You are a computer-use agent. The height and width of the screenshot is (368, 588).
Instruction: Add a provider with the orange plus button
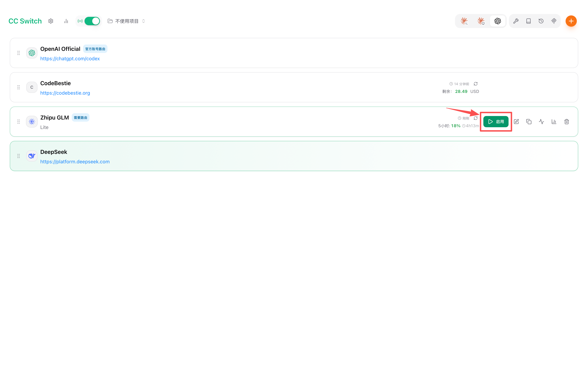(x=571, y=21)
